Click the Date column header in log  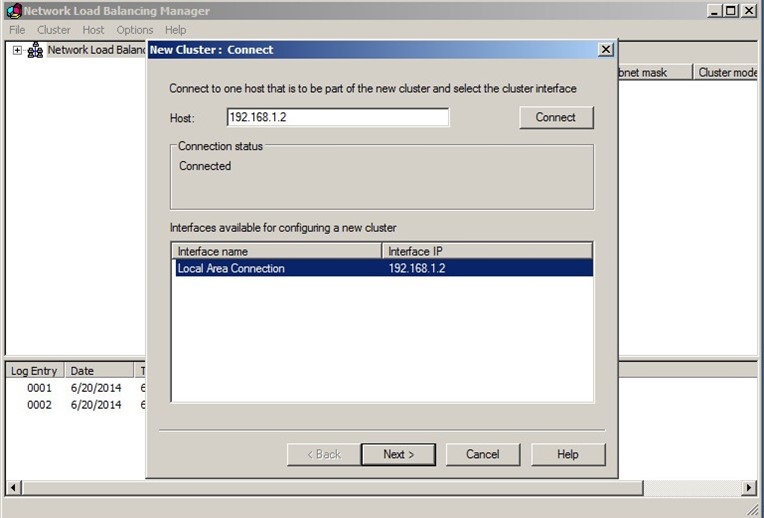(x=99, y=371)
